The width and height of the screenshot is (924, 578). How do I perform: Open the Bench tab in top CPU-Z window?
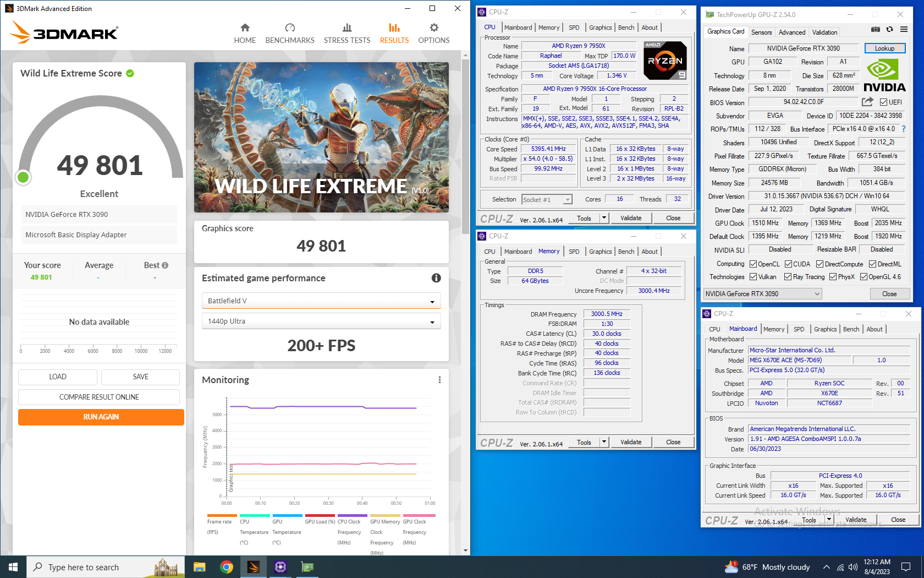pos(626,28)
